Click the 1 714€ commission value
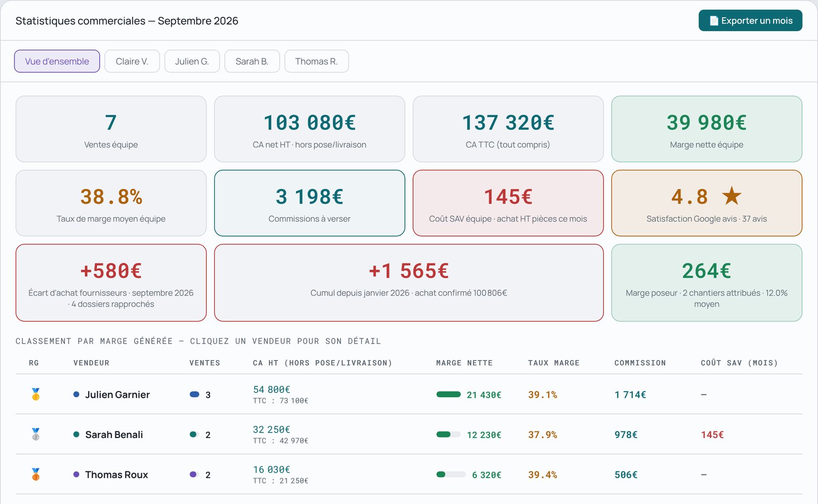 click(630, 395)
